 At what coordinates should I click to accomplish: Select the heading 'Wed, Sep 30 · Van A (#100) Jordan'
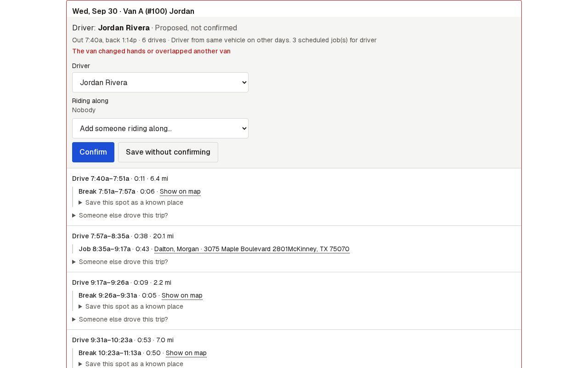point(133,11)
